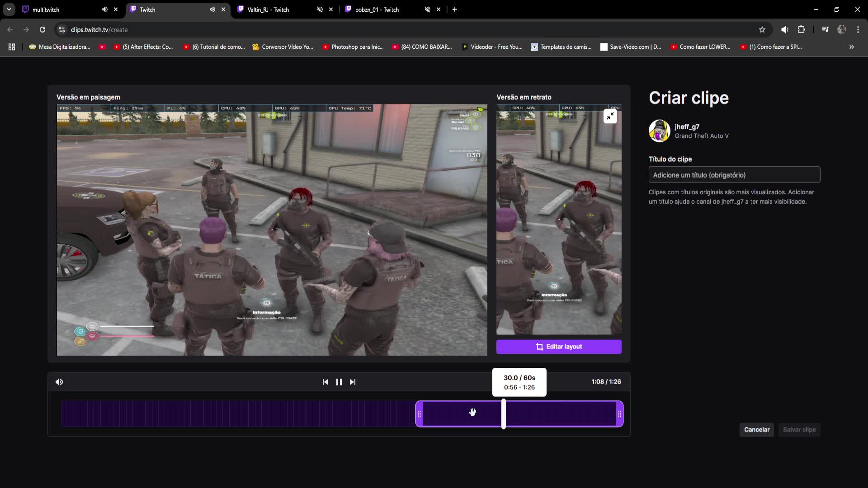Click the Editar layout button
Screen dimensions: 868x488
(559, 347)
